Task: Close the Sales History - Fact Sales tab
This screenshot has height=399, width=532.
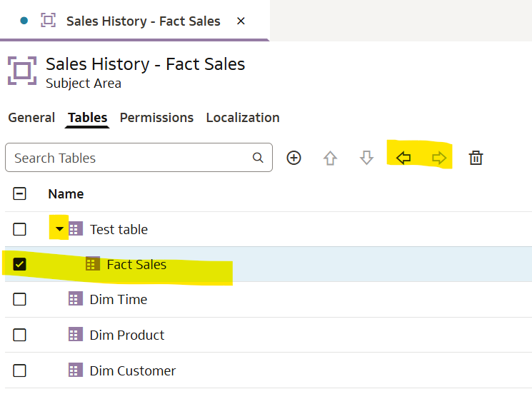Action: coord(241,21)
